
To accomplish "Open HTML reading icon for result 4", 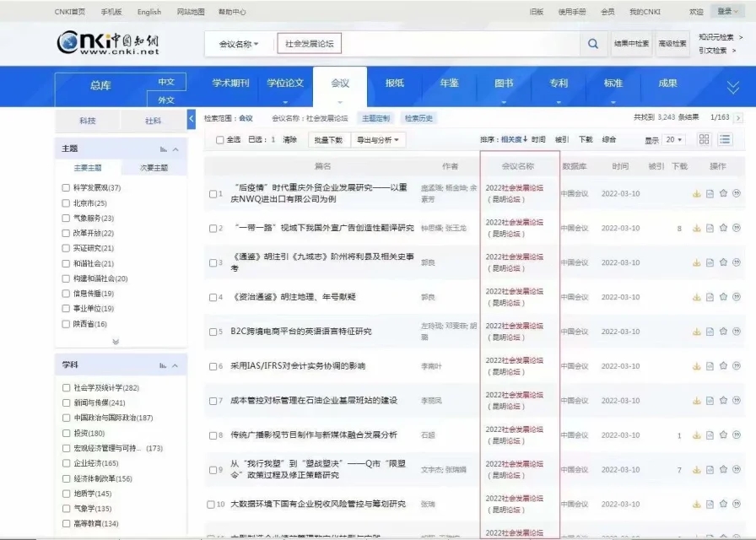I will point(710,297).
